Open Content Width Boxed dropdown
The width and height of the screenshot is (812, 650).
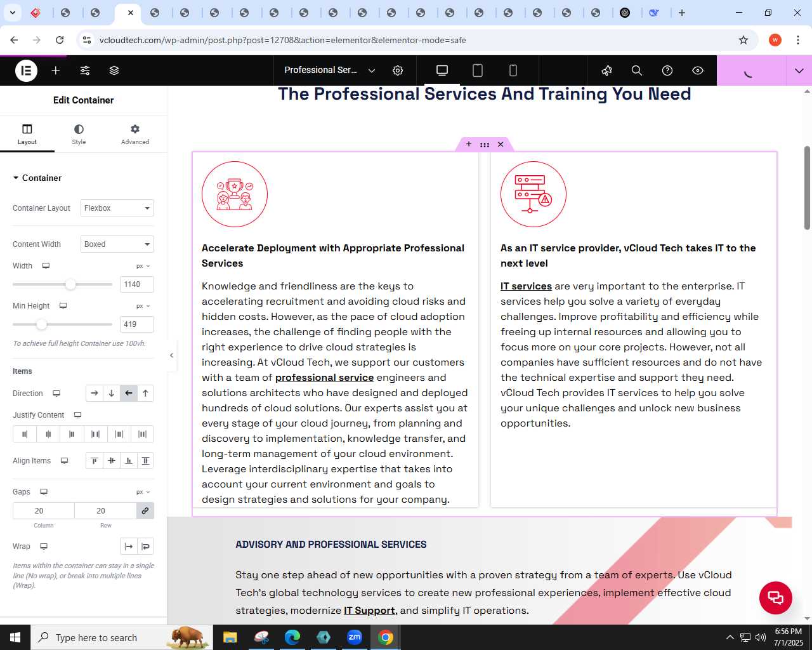(117, 244)
